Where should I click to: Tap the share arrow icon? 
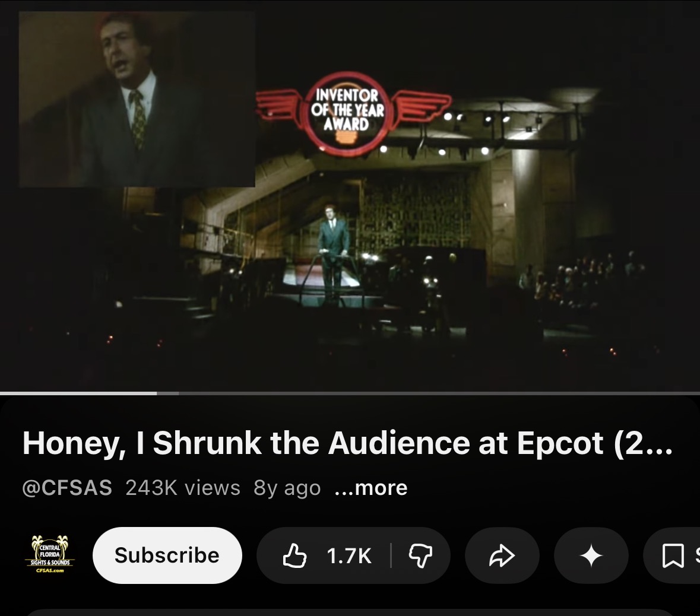click(502, 555)
